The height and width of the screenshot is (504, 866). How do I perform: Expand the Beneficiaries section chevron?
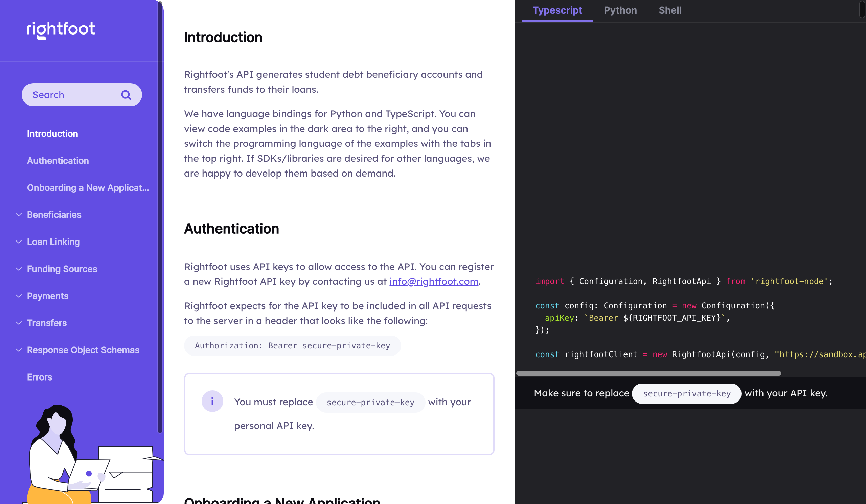point(19,215)
